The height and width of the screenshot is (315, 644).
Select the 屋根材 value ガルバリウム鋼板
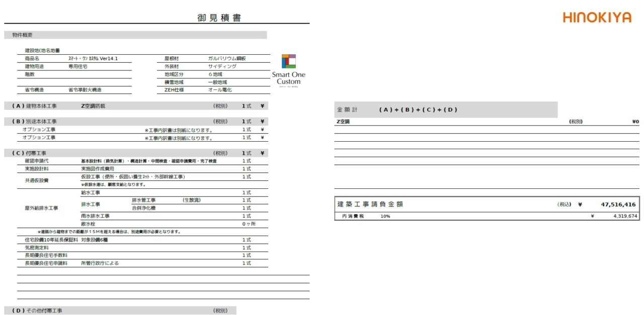click(227, 58)
